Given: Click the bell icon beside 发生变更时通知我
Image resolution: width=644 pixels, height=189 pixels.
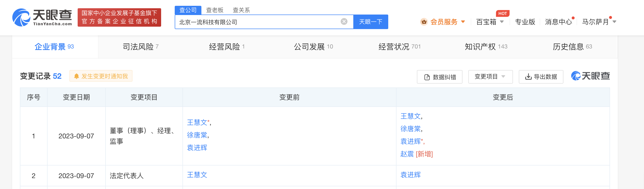Looking at the screenshot, I should (x=76, y=76).
